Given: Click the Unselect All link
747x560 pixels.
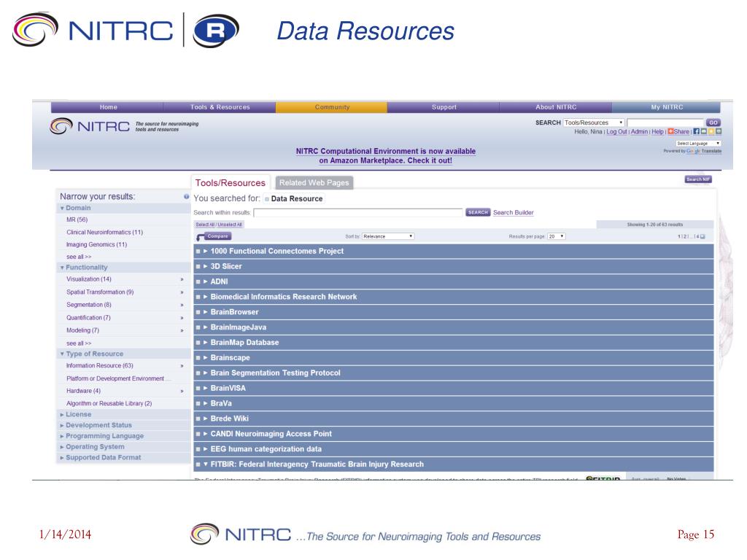Looking at the screenshot, I should click(x=230, y=225).
